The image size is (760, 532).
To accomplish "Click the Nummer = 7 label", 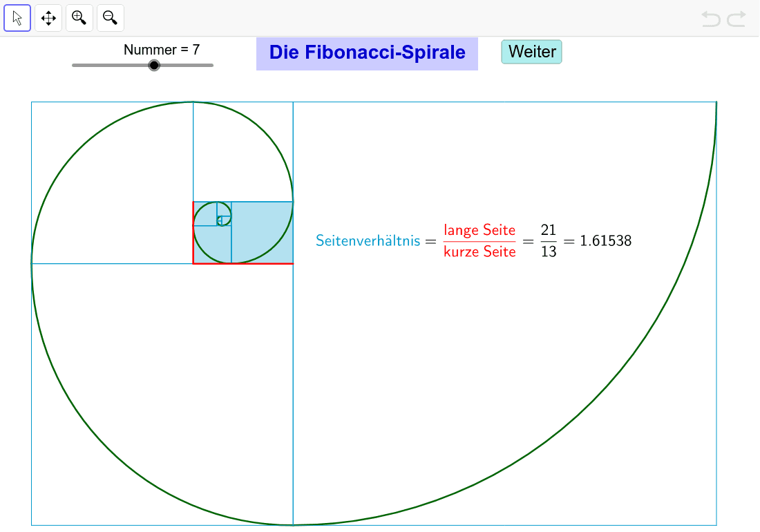I will (x=162, y=50).
